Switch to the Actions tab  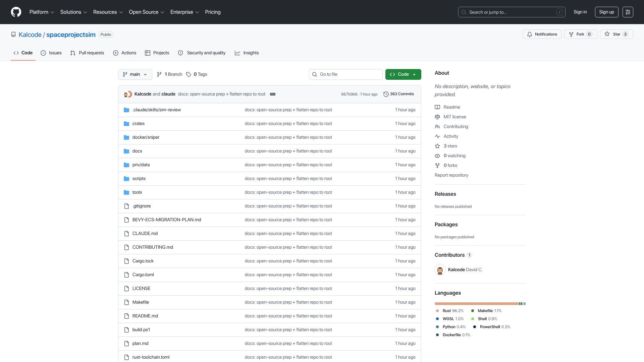click(125, 53)
